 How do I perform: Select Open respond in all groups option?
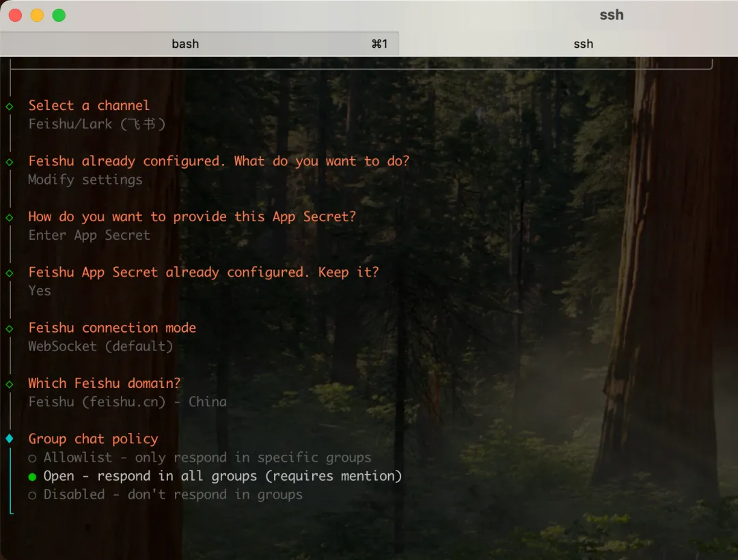point(215,476)
